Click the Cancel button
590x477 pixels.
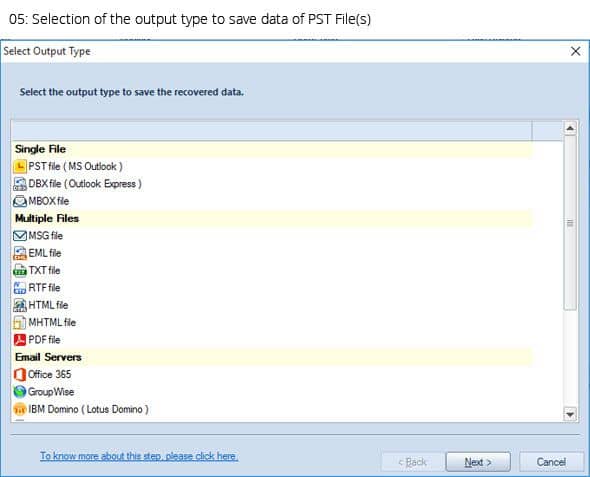[x=551, y=462]
